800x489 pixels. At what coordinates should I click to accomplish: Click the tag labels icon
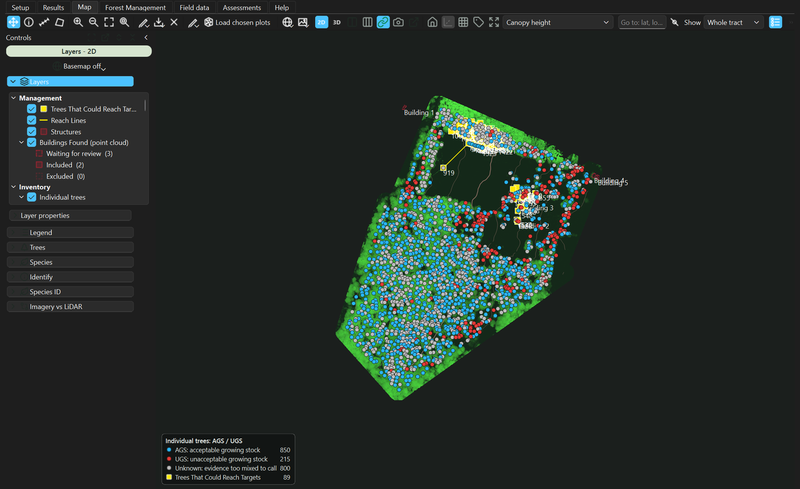tap(479, 22)
